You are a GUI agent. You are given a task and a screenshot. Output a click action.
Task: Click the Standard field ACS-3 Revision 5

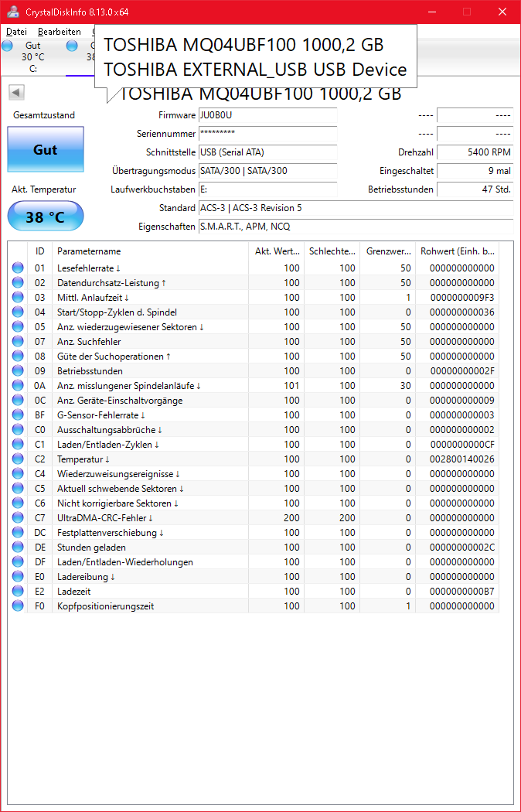356,208
